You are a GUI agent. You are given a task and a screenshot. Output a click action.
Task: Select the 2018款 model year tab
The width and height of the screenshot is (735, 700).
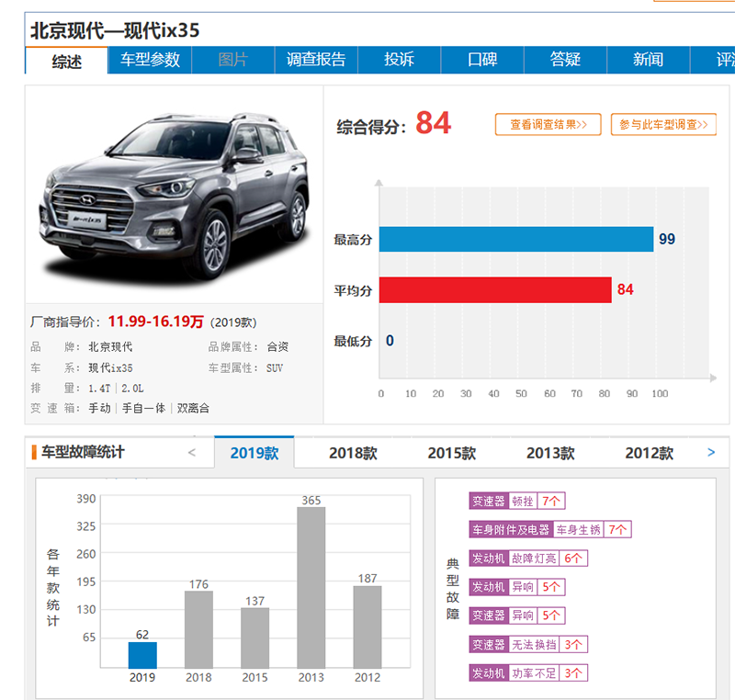click(353, 453)
